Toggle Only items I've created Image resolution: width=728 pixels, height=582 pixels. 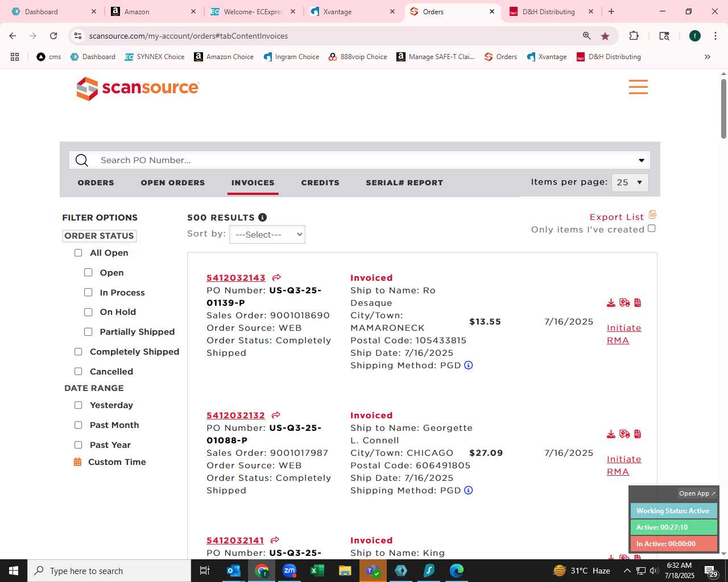point(652,228)
